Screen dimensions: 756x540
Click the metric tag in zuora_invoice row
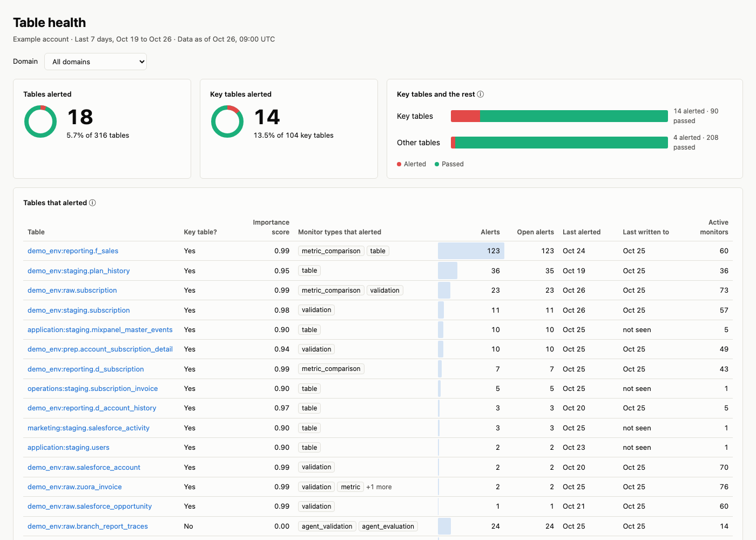pos(350,487)
